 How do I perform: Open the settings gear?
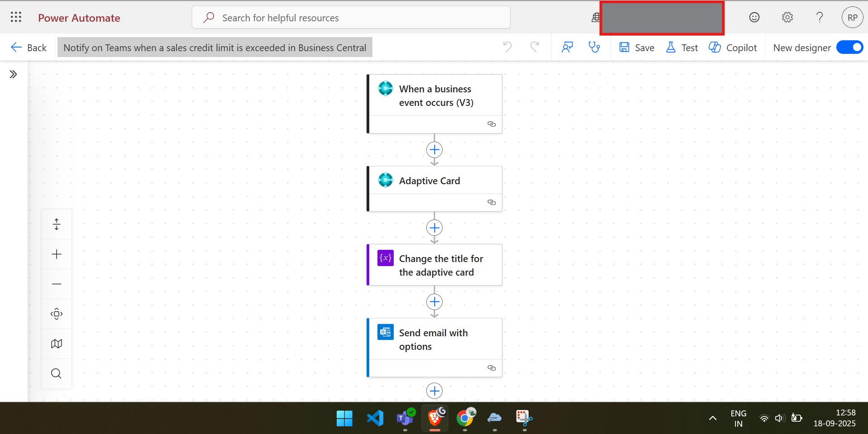click(x=787, y=17)
